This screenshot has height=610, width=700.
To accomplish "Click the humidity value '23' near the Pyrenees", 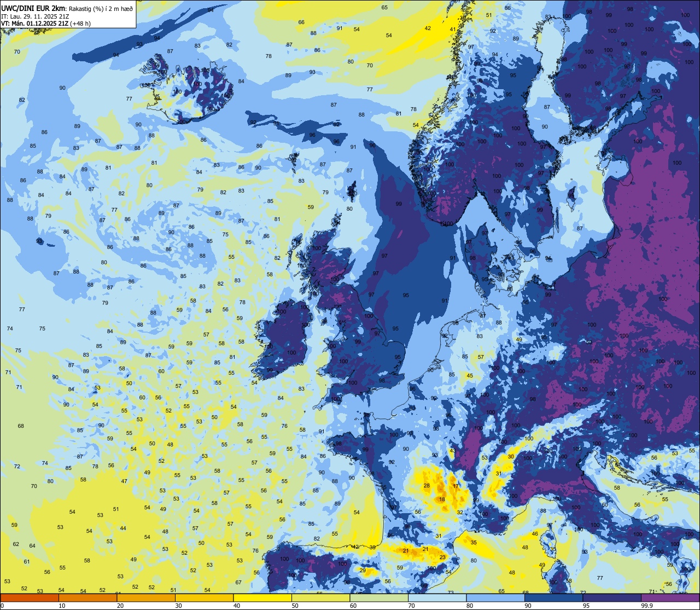I will (x=442, y=557).
